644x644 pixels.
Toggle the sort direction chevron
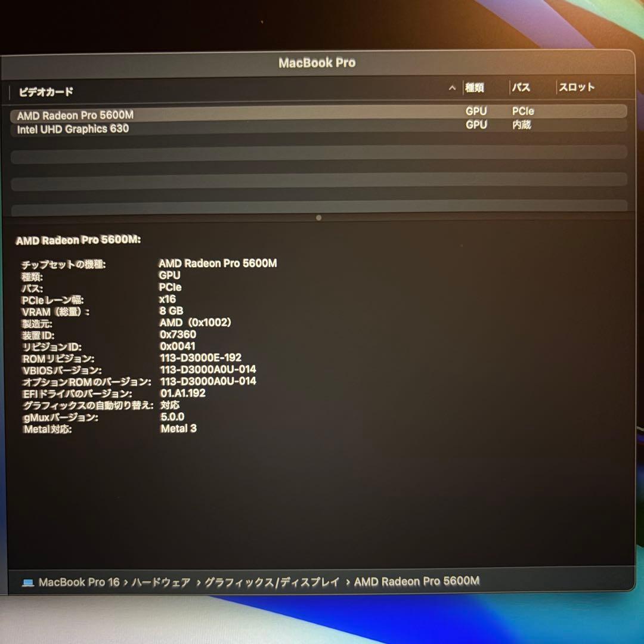(x=452, y=87)
